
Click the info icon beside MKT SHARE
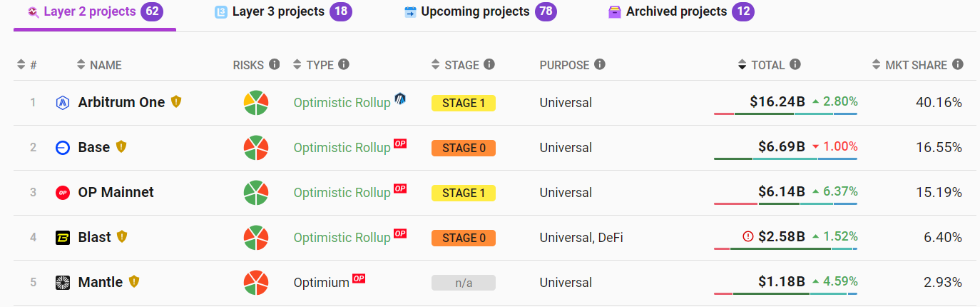(x=958, y=65)
